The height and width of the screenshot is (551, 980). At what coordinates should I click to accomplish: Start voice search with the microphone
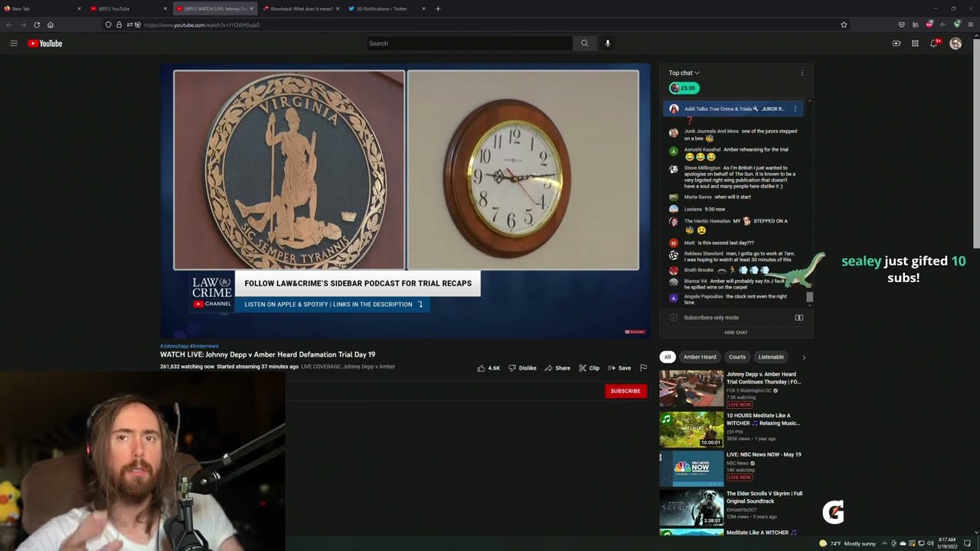click(608, 44)
